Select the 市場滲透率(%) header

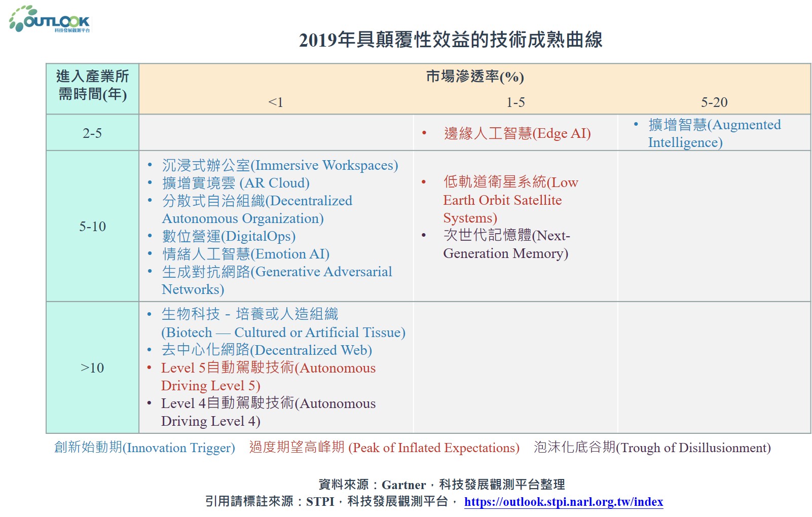tap(474, 77)
